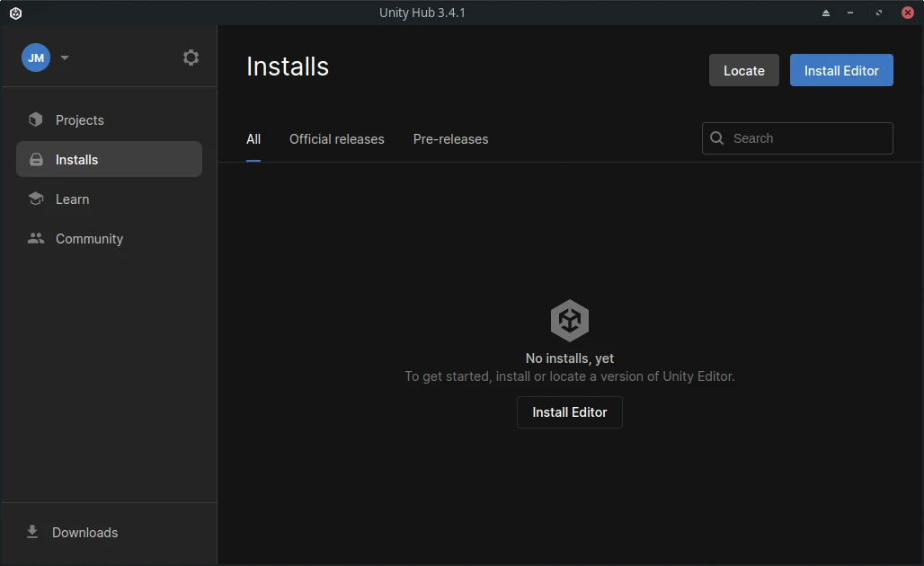The width and height of the screenshot is (924, 566).
Task: Switch to the All tab
Action: (x=253, y=139)
